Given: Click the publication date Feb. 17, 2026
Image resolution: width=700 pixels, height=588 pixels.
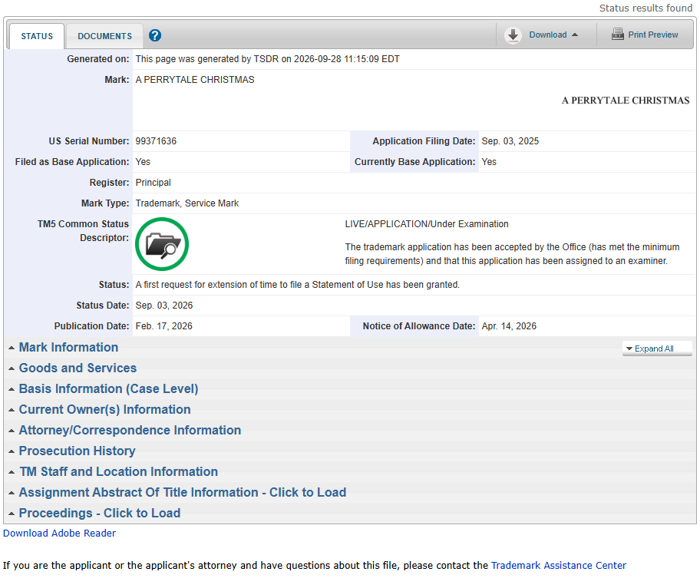Looking at the screenshot, I should [x=163, y=326].
